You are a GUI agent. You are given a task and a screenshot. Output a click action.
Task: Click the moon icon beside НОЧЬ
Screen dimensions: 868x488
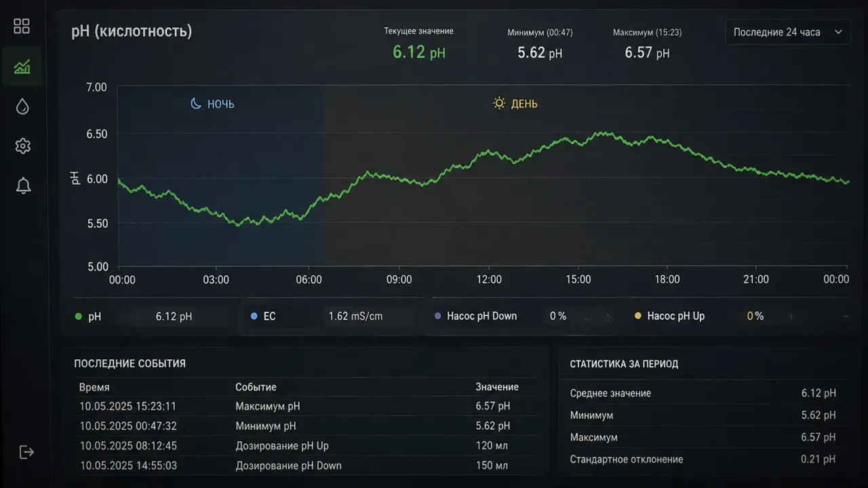click(x=195, y=104)
